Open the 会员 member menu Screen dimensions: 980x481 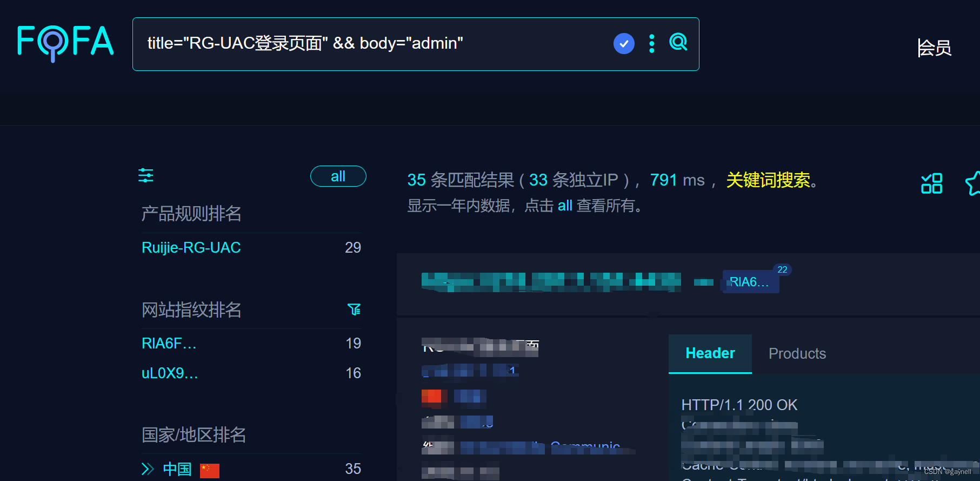click(x=934, y=48)
